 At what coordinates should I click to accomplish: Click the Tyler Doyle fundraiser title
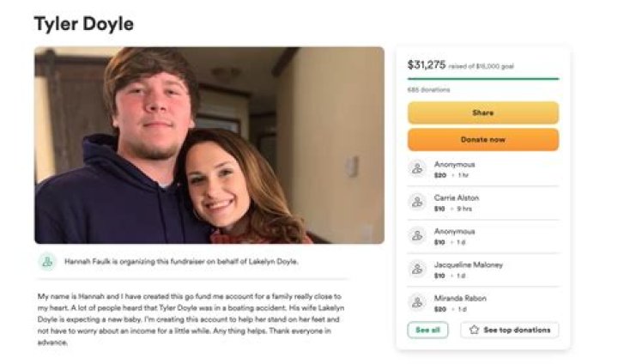point(84,24)
